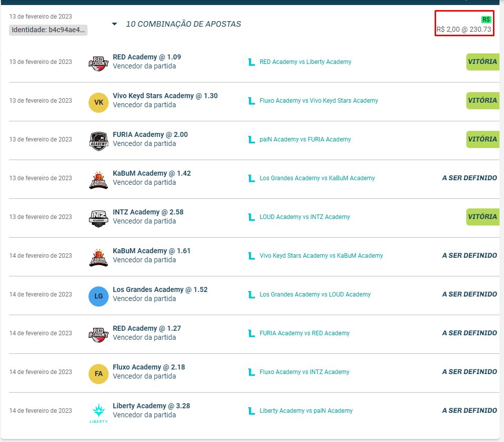Click 'Fluxo Academy @ 2.18' text
The width and height of the screenshot is (504, 442).
click(x=149, y=367)
